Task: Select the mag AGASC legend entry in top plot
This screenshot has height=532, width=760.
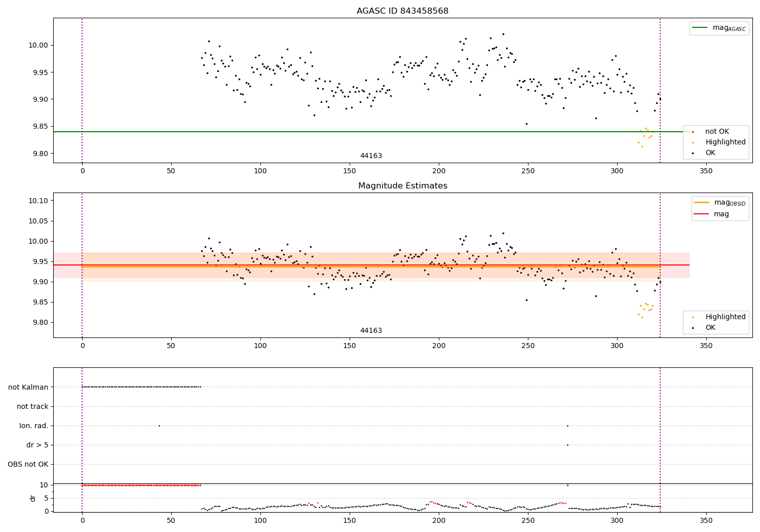Action: coord(719,28)
